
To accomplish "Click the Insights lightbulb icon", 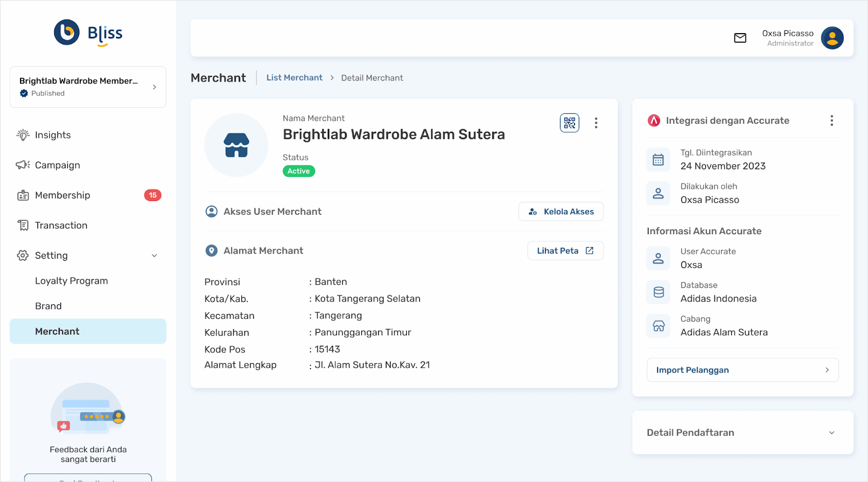I will click(23, 135).
